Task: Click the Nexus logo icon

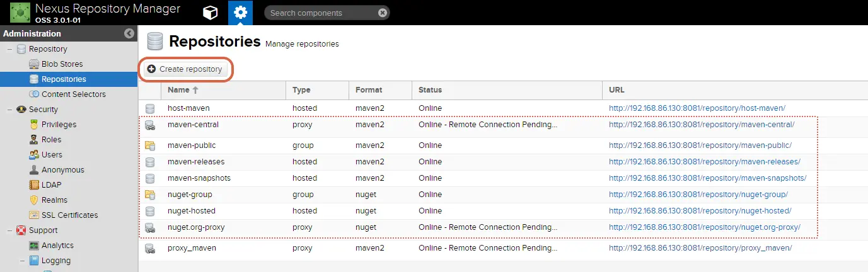Action: (20, 13)
